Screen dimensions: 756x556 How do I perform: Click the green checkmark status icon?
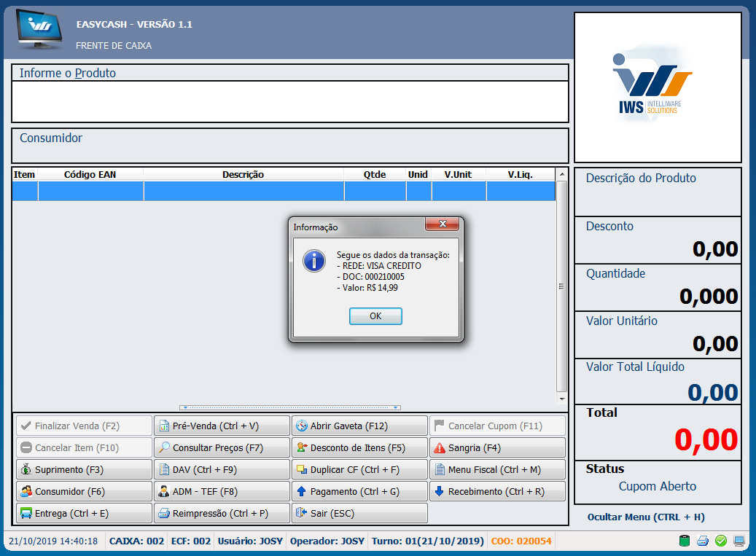[721, 541]
